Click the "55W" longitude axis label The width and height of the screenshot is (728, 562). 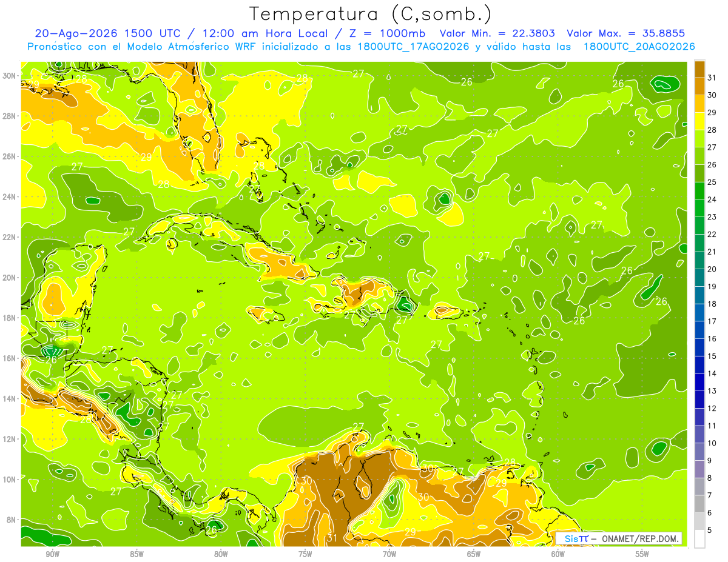tap(642, 554)
